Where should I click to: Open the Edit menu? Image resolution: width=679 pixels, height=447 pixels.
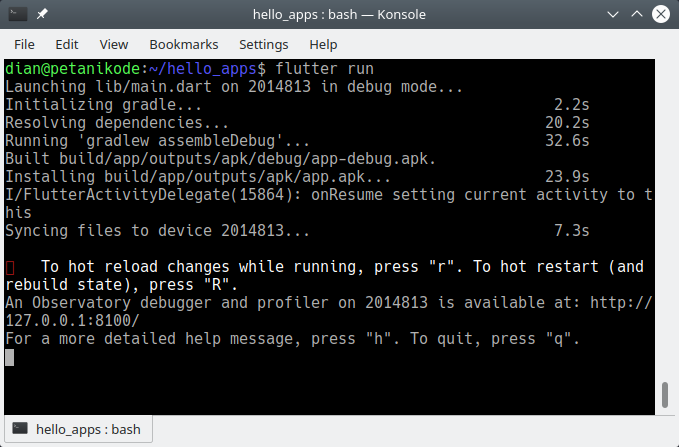(67, 44)
